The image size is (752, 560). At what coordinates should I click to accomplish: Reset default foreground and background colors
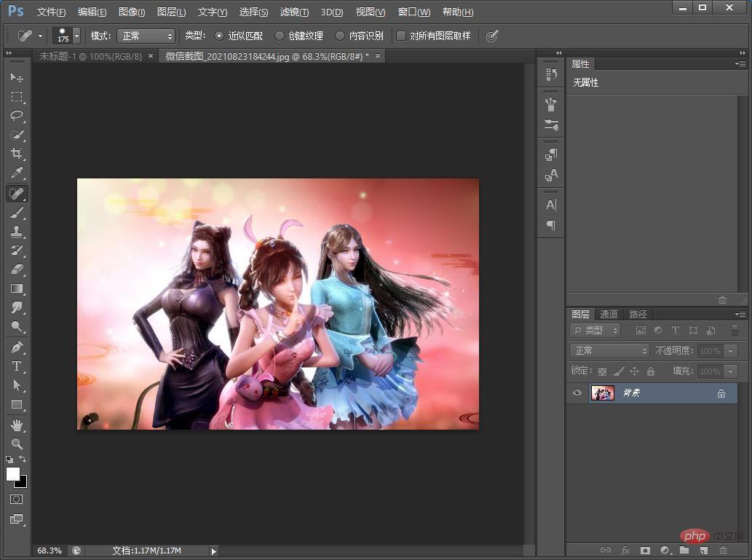9,460
